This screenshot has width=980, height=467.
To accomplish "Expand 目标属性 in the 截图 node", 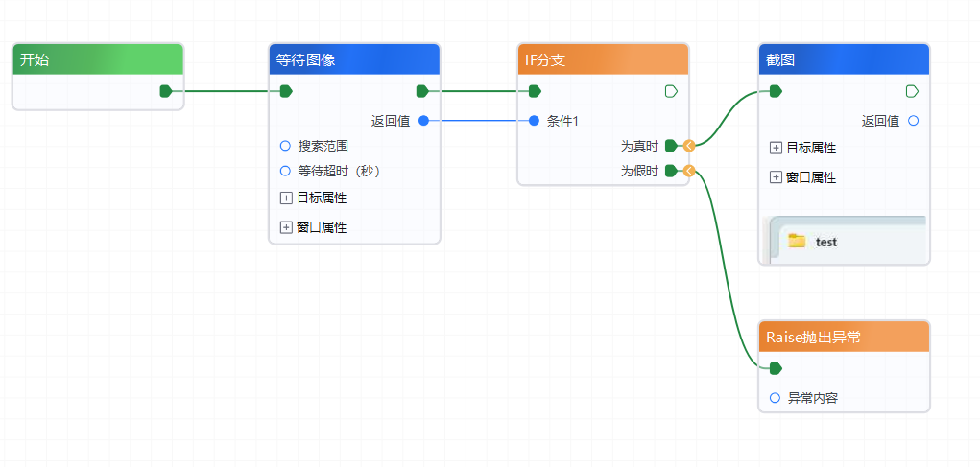I will coord(776,148).
